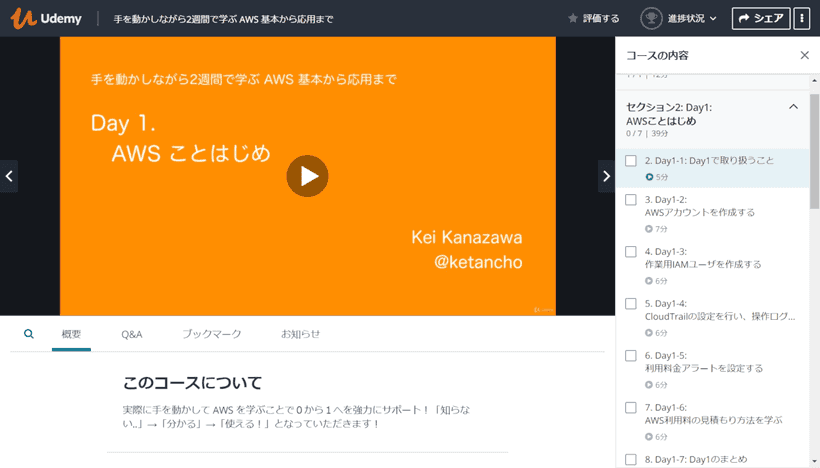The width and height of the screenshot is (820, 468).
Task: Collapse セクション2: Day1 section
Action: (793, 107)
